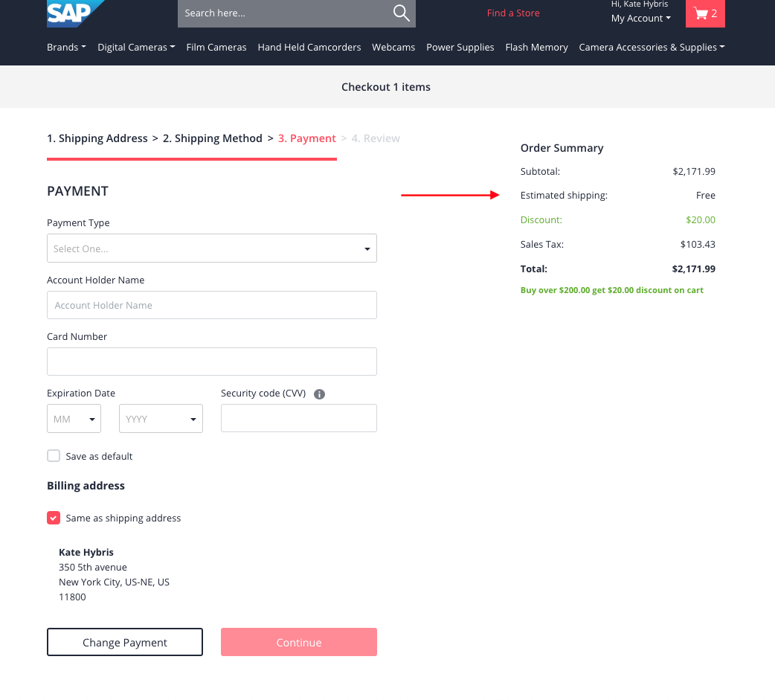The width and height of the screenshot is (775, 700).
Task: Go to the Power Supplies category
Action: 460,47
